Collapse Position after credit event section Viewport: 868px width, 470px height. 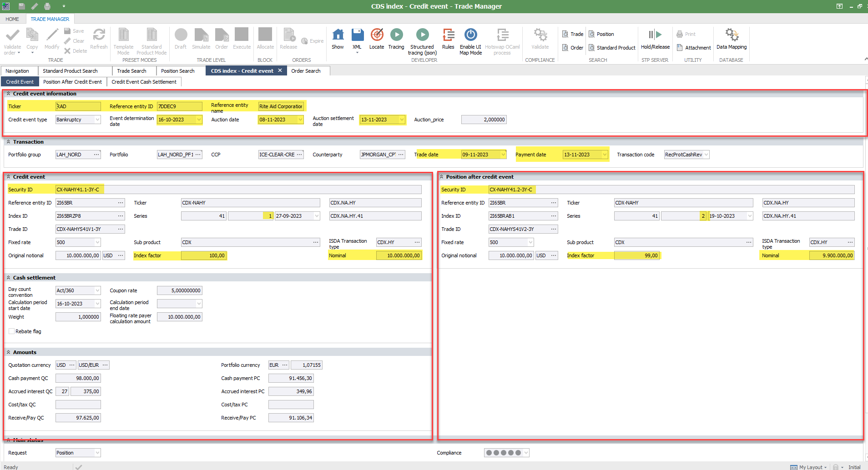tap(441, 177)
